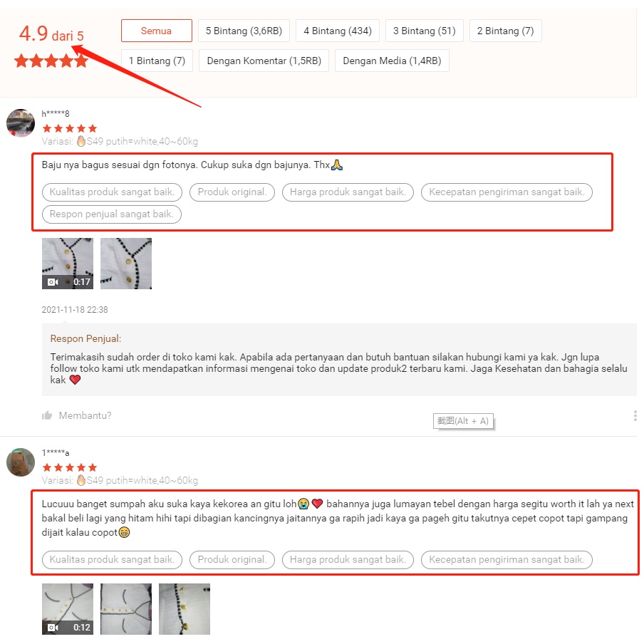This screenshot has height=644, width=644.
Task: Play the 0:12 review video thumbnail
Action: (x=68, y=608)
